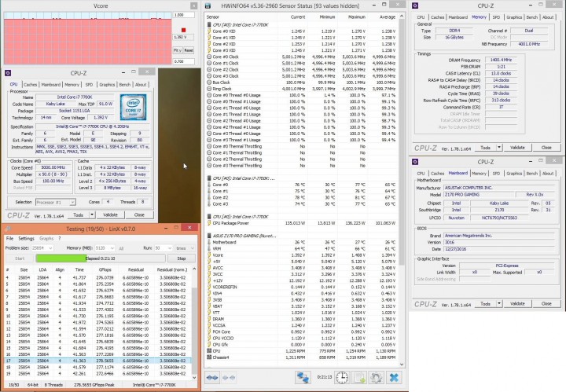Screen dimensions: 566x392
Task: Click HWiNFO network computers icon
Action: coord(303,378)
